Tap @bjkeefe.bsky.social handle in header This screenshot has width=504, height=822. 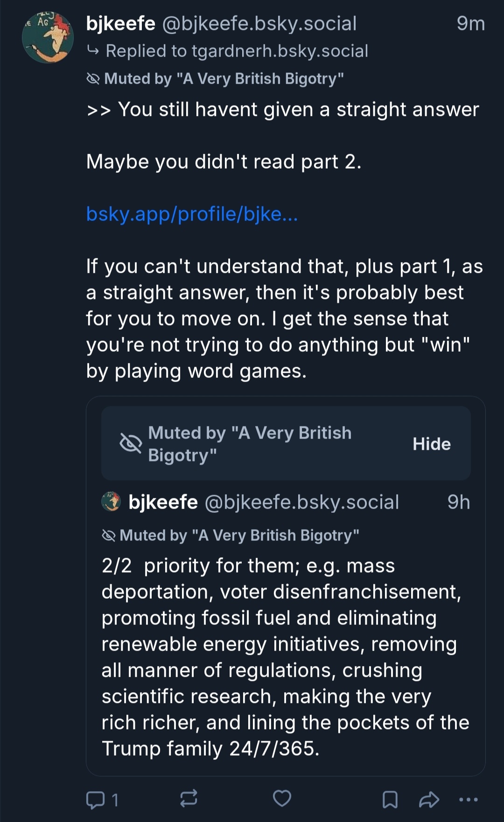pos(259,23)
